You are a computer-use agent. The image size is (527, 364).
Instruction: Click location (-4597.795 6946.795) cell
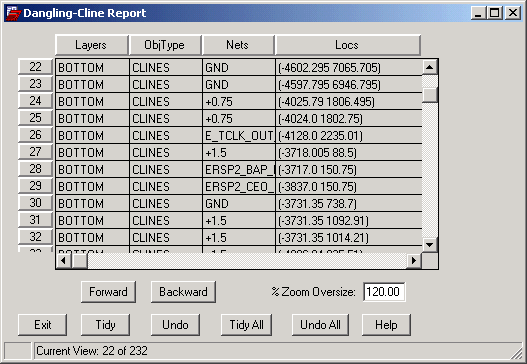349,84
